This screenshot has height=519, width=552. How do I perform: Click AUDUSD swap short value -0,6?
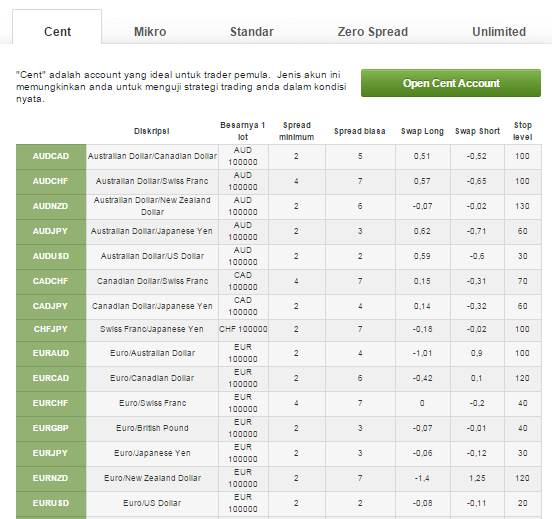tap(477, 256)
